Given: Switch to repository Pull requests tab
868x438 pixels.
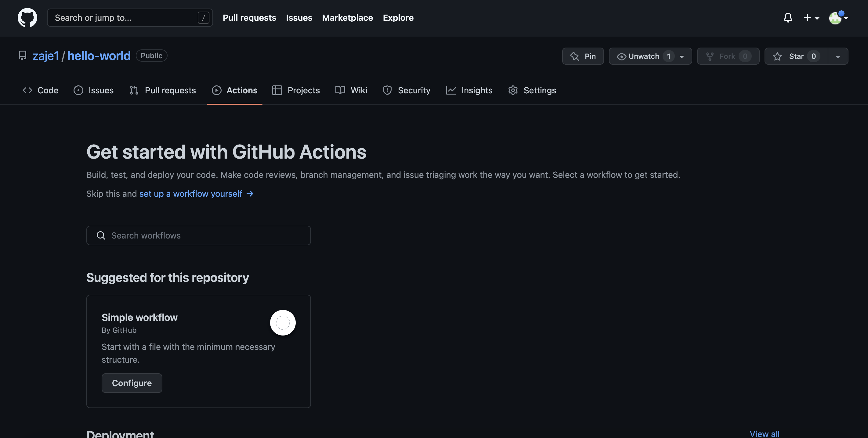Looking at the screenshot, I should 163,90.
